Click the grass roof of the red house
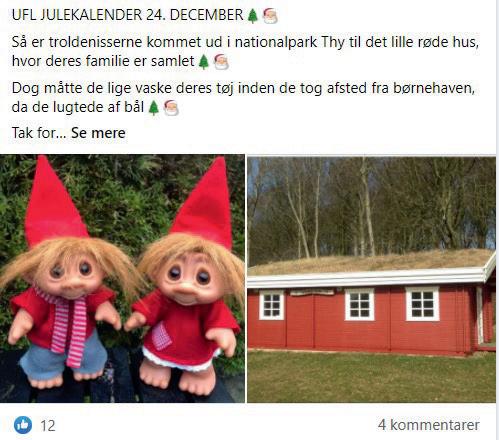The image size is (499, 440). (368, 262)
